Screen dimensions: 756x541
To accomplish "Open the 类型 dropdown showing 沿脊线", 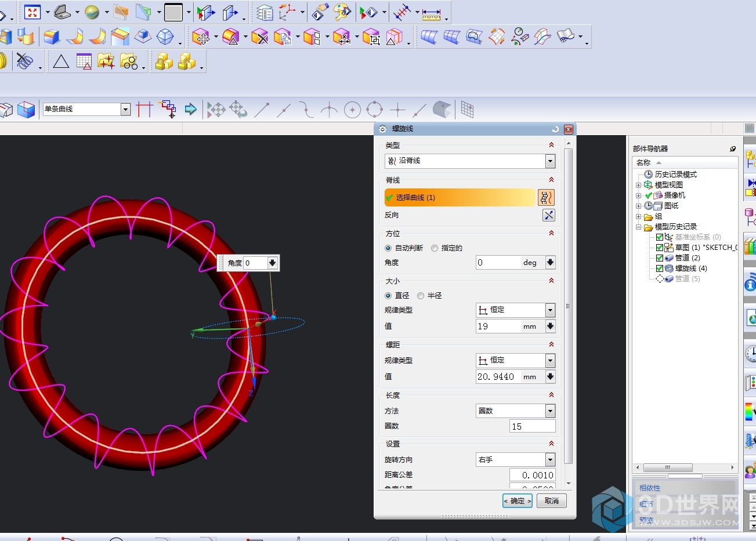I will (550, 161).
